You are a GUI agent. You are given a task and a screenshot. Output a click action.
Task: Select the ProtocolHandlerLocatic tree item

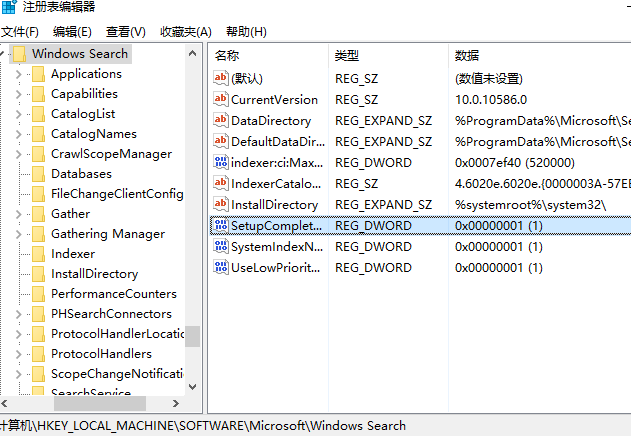tap(117, 334)
